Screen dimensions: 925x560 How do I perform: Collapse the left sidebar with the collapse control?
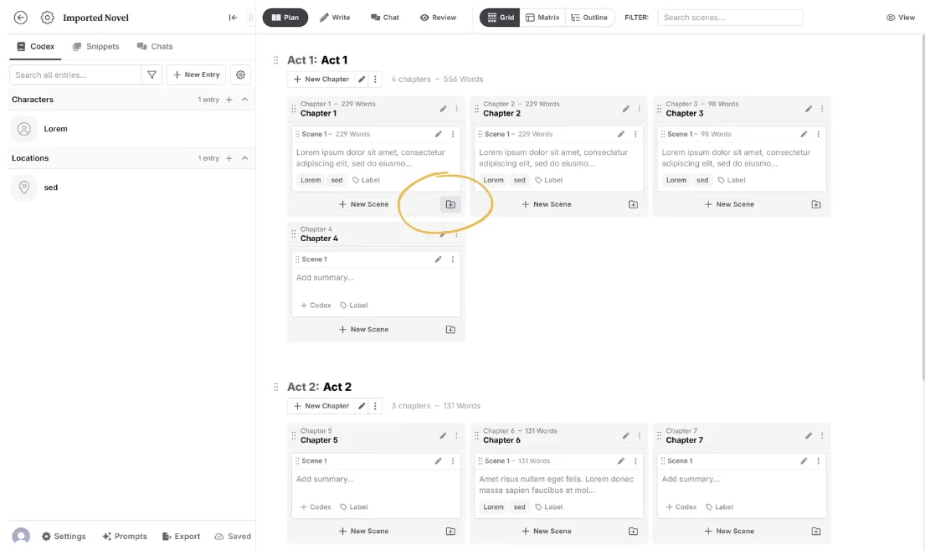[234, 17]
